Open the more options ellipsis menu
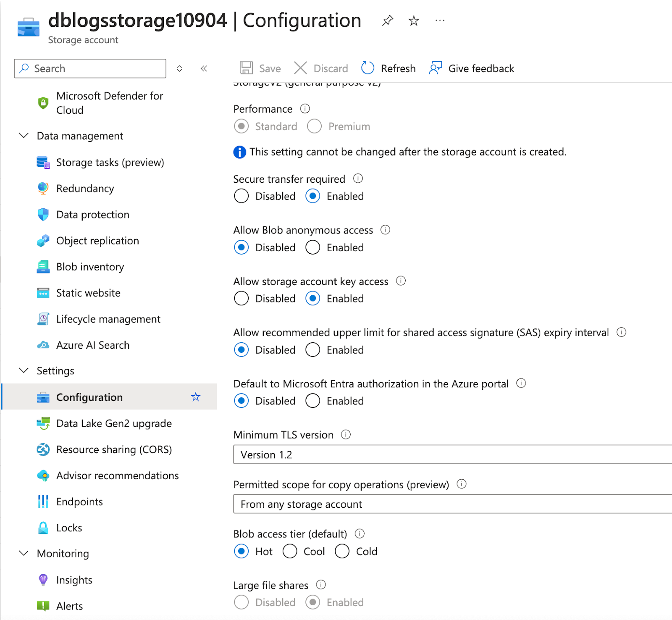This screenshot has height=620, width=672. pos(440,21)
